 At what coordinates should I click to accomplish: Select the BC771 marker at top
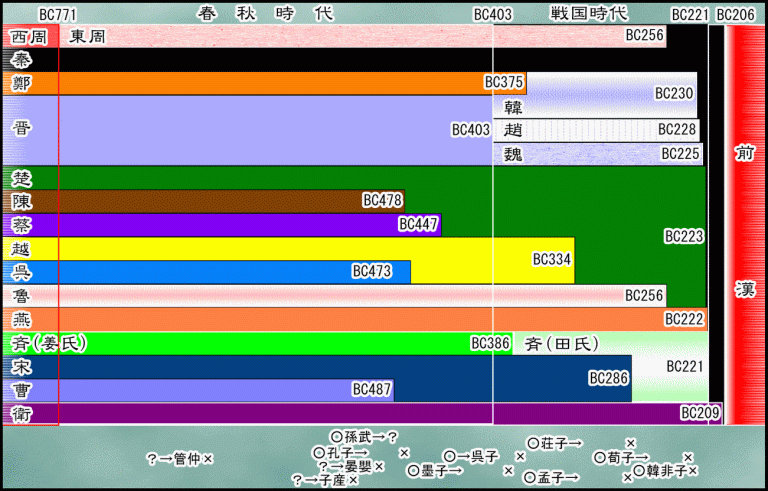pyautogui.click(x=57, y=15)
